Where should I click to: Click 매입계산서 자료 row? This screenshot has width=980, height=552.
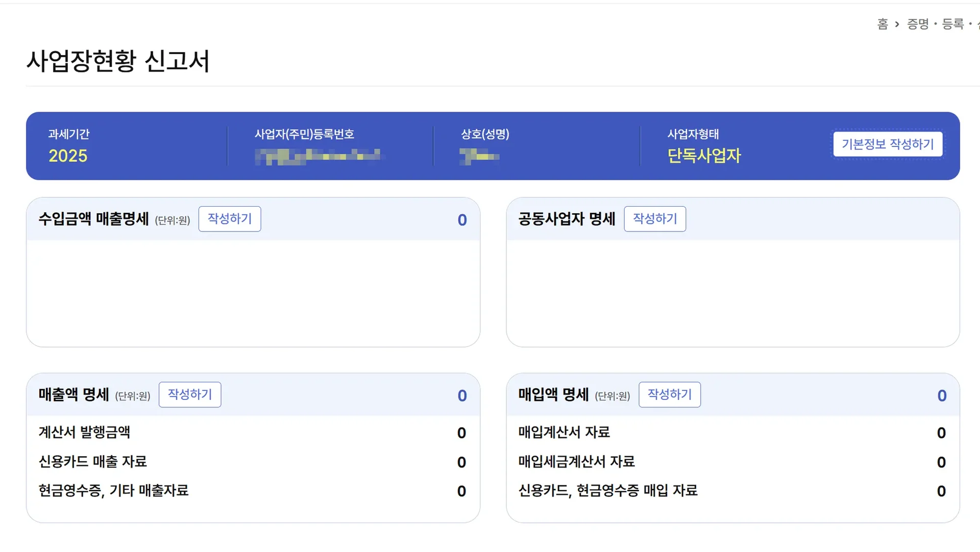[564, 433]
